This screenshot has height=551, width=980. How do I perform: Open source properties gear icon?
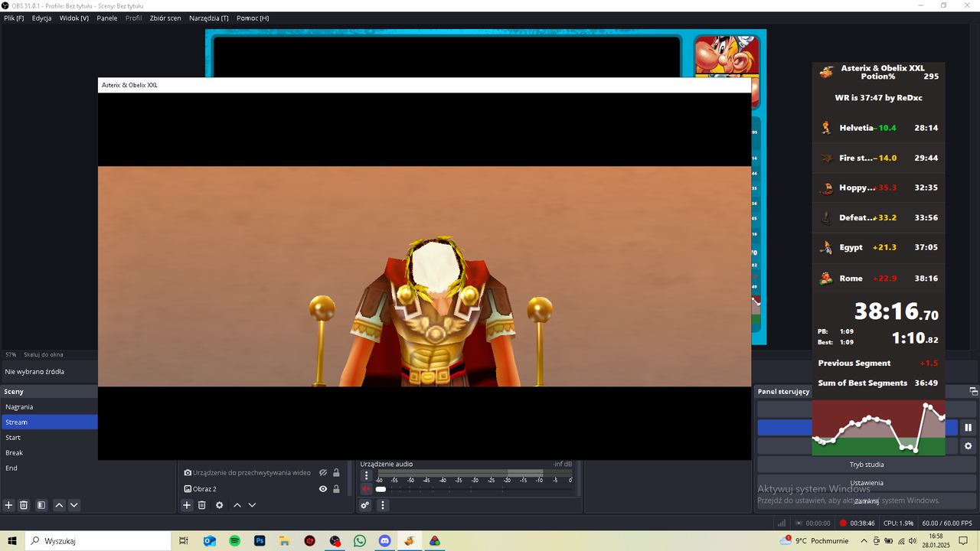(x=220, y=505)
